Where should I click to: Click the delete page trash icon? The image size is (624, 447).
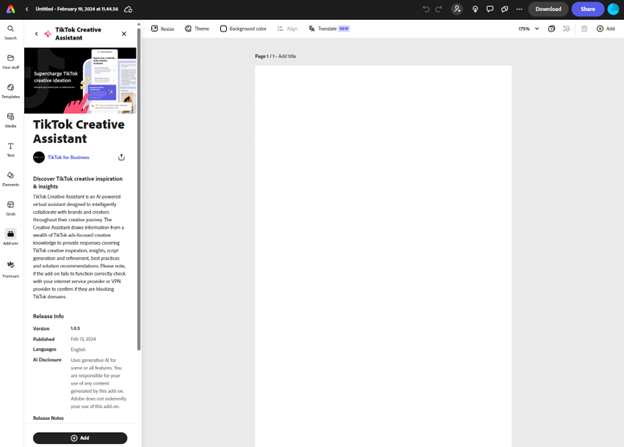click(584, 29)
